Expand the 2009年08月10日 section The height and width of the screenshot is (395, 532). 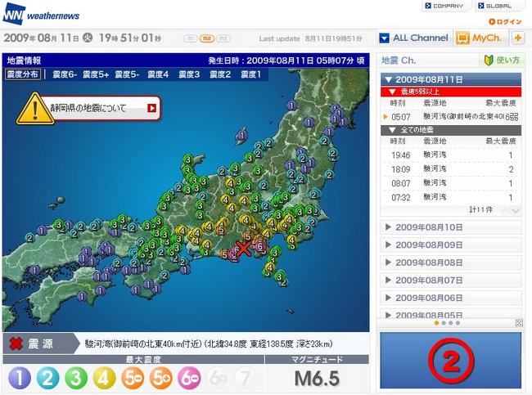coord(451,227)
